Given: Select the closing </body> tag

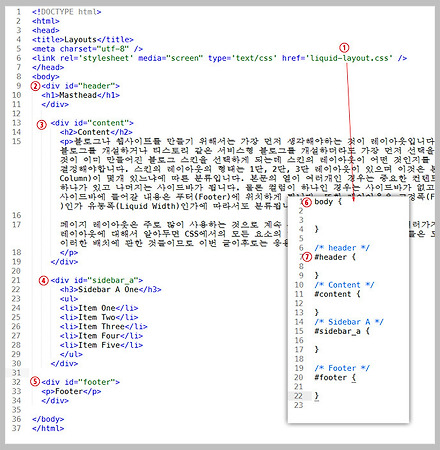Looking at the screenshot, I should pos(48,419).
